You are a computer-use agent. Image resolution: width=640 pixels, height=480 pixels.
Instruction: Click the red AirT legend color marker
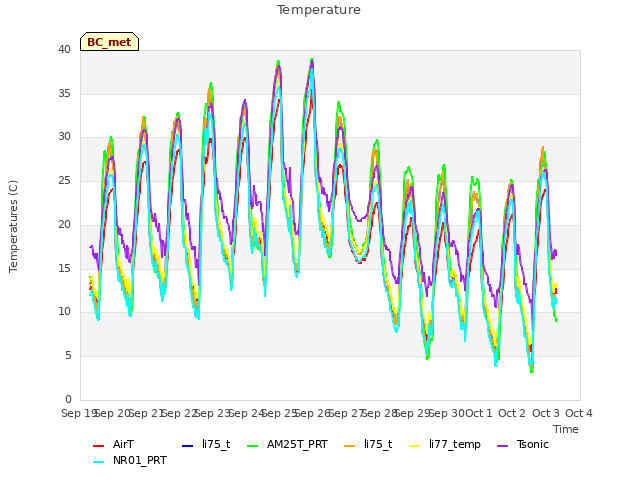coord(98,446)
